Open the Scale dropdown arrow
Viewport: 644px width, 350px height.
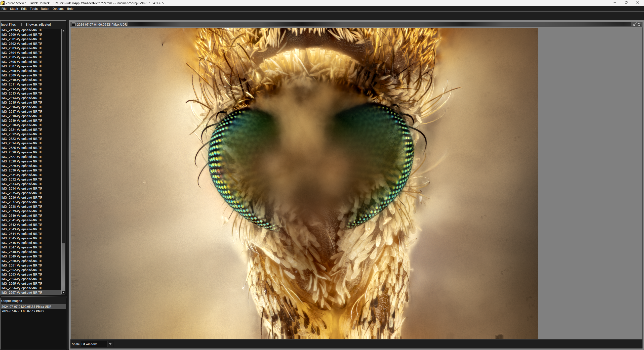(110, 344)
